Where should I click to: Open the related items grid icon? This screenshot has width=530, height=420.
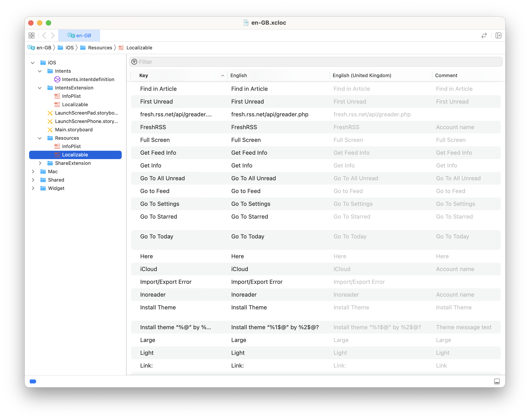tap(32, 35)
